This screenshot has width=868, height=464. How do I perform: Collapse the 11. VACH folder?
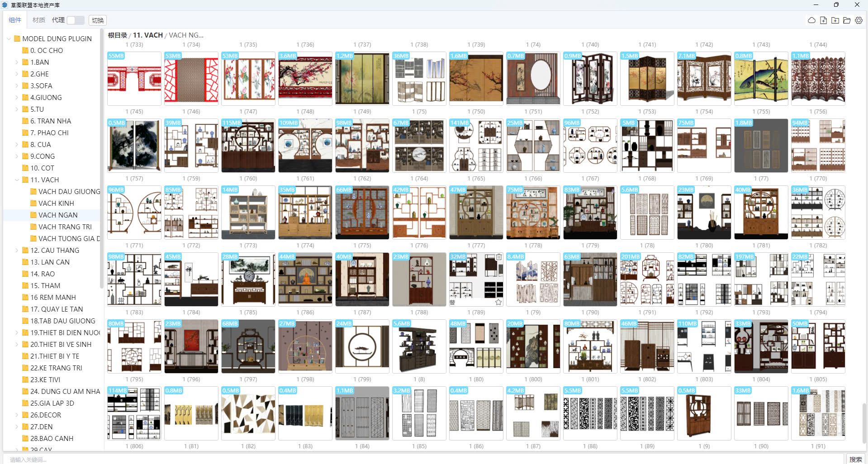(x=17, y=180)
